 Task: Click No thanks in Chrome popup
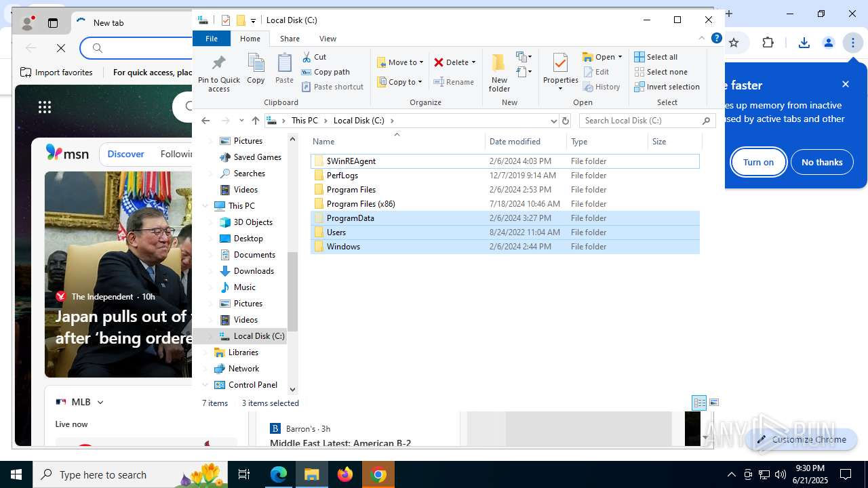click(822, 162)
